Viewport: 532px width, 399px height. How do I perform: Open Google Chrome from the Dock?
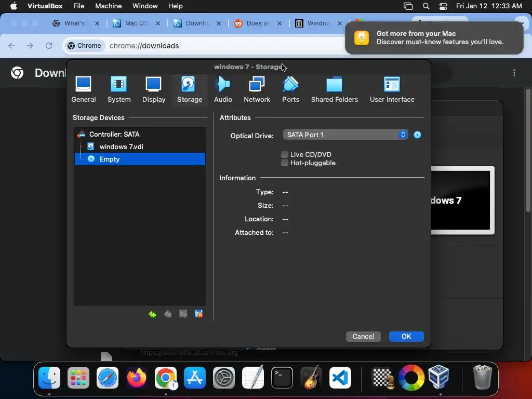166,378
